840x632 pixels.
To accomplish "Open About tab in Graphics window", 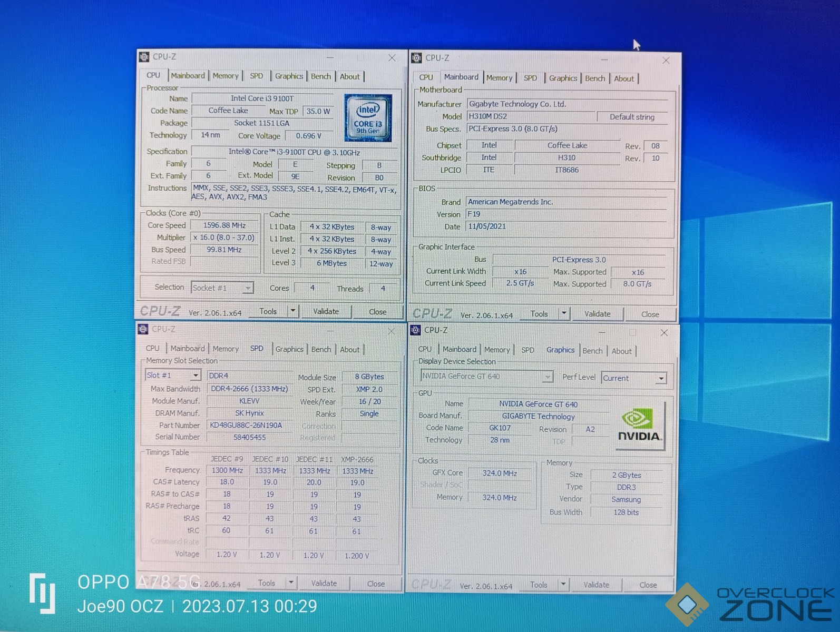I will point(621,351).
